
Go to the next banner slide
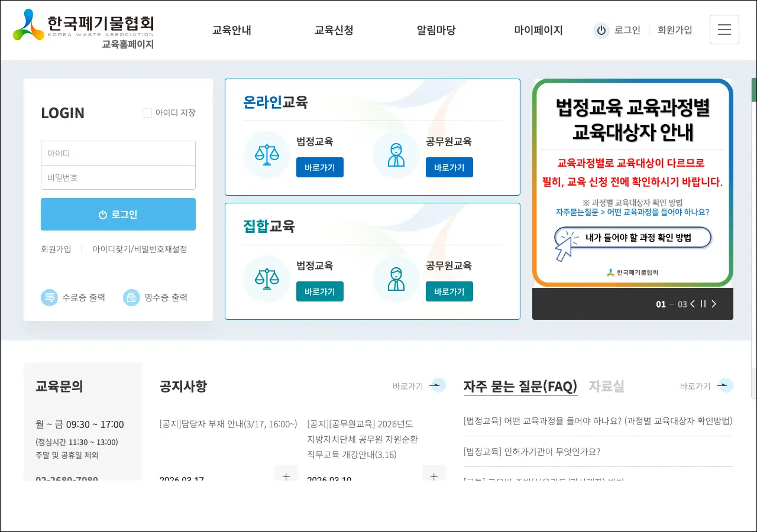coord(714,304)
